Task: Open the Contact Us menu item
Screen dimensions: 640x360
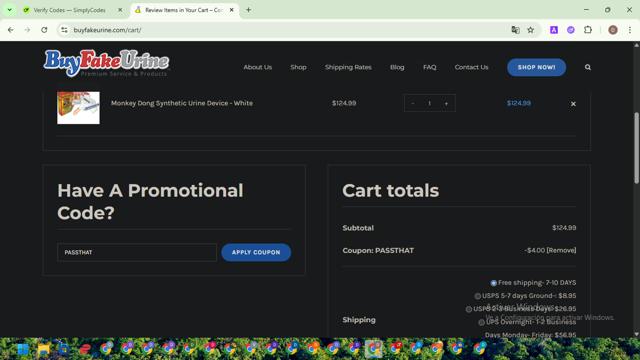Action: 471,67
